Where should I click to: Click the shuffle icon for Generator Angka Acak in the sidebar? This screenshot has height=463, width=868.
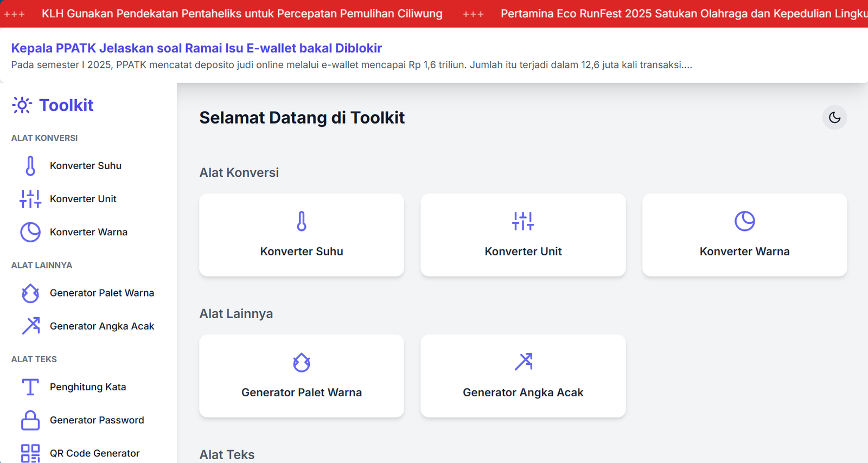click(x=30, y=326)
